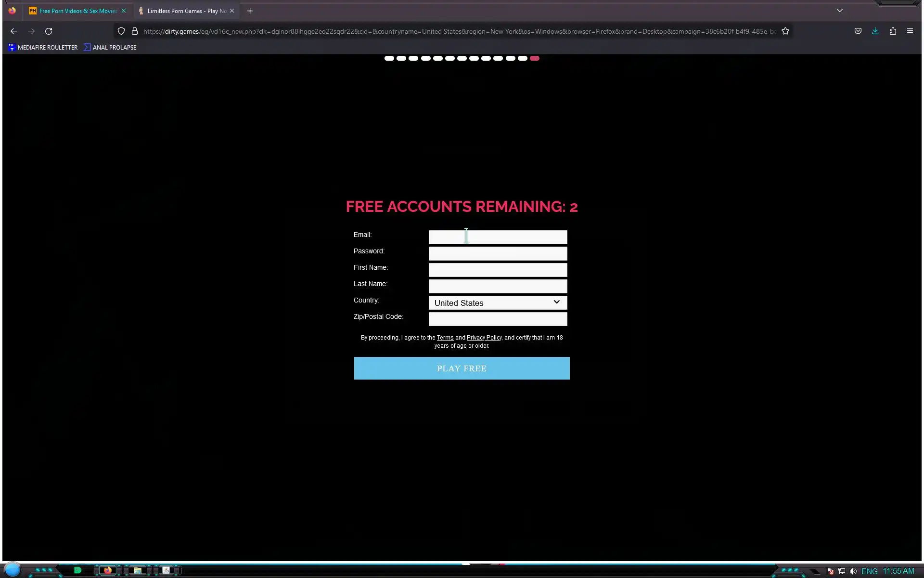Image resolution: width=924 pixels, height=578 pixels.
Task: Click the last pink progress dot
Action: [x=535, y=58]
